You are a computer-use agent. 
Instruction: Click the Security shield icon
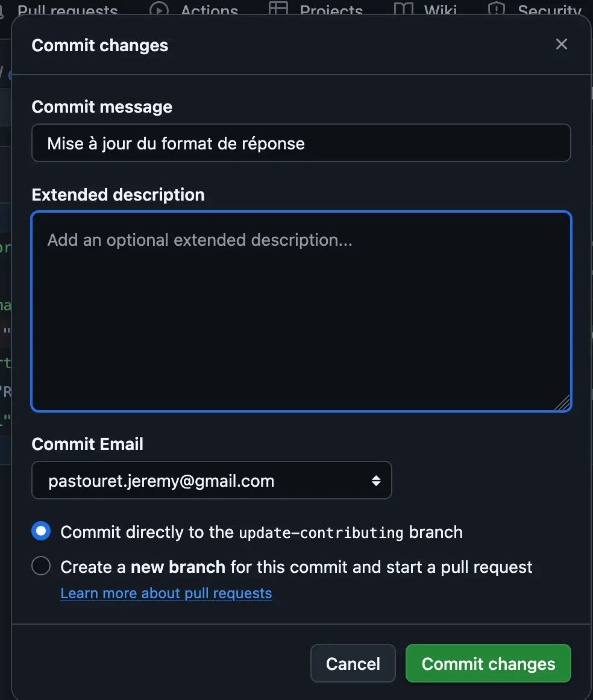pos(496,9)
